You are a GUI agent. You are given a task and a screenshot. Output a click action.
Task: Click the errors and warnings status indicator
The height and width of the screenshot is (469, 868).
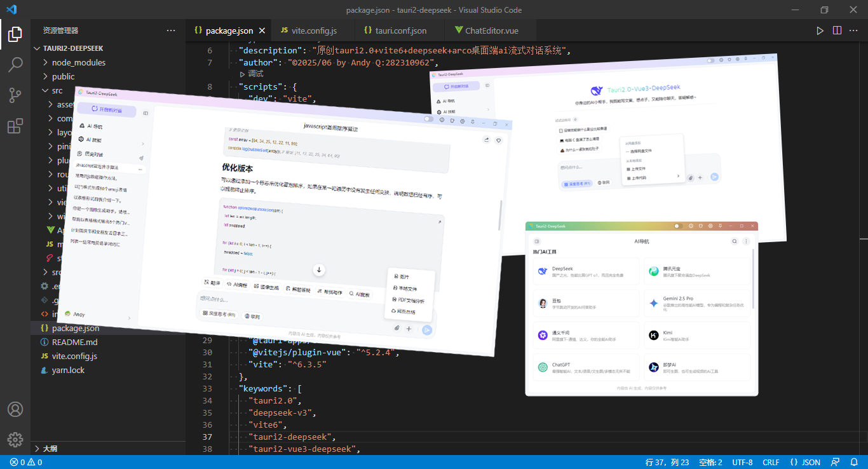[26, 462]
